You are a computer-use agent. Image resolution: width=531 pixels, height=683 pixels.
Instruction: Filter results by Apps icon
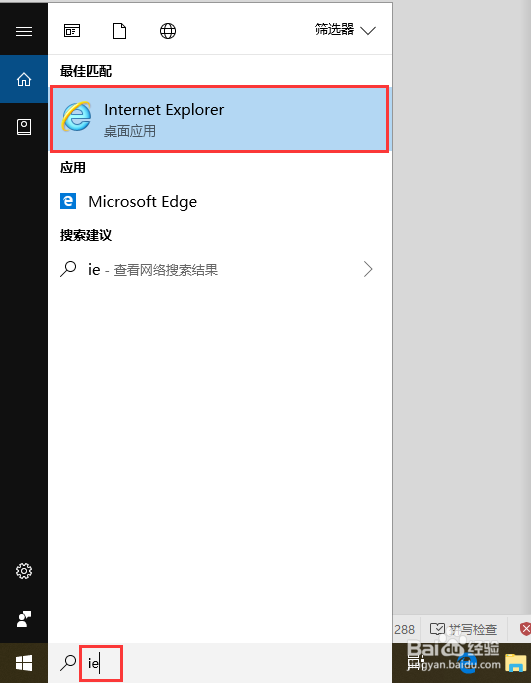tap(72, 31)
